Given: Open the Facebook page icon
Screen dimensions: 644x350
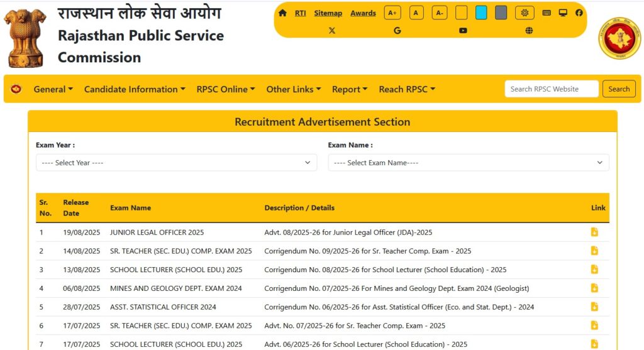Looking at the screenshot, I should pos(579,13).
